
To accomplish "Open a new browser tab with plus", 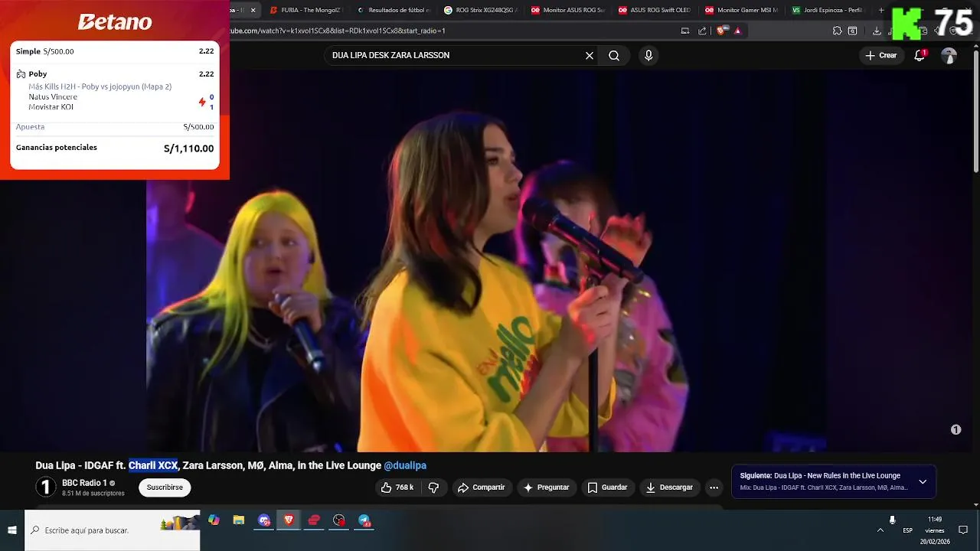I will point(881,10).
